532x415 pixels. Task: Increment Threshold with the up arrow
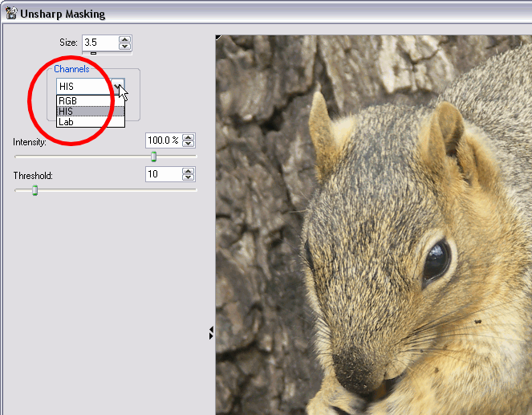click(x=189, y=171)
